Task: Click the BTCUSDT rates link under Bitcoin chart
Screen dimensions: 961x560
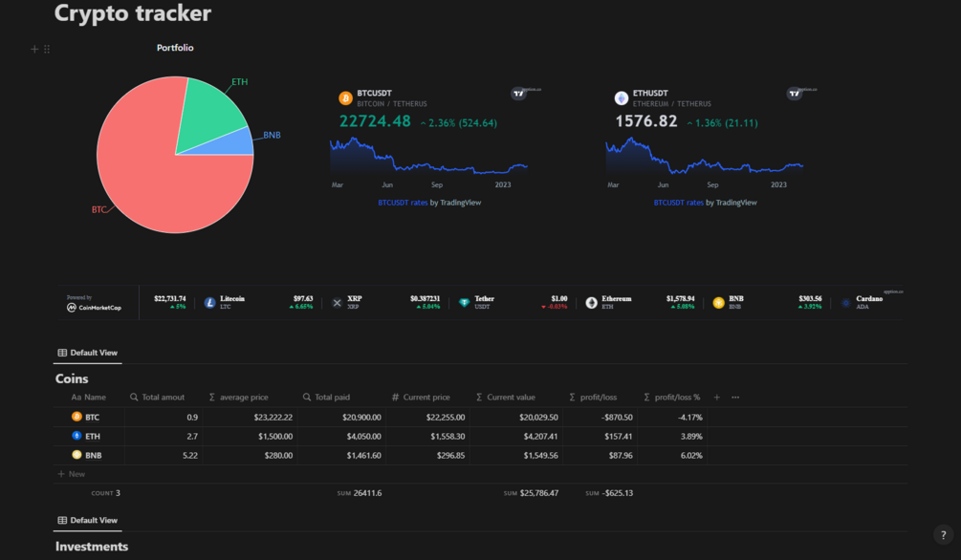Action: pos(403,203)
